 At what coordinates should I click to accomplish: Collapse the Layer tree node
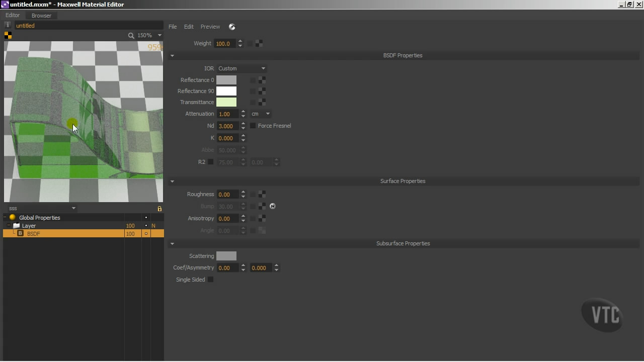(x=9, y=226)
